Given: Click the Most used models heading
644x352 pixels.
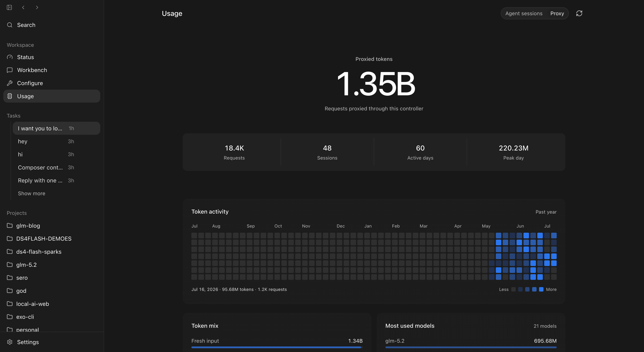Looking at the screenshot, I should point(410,326).
